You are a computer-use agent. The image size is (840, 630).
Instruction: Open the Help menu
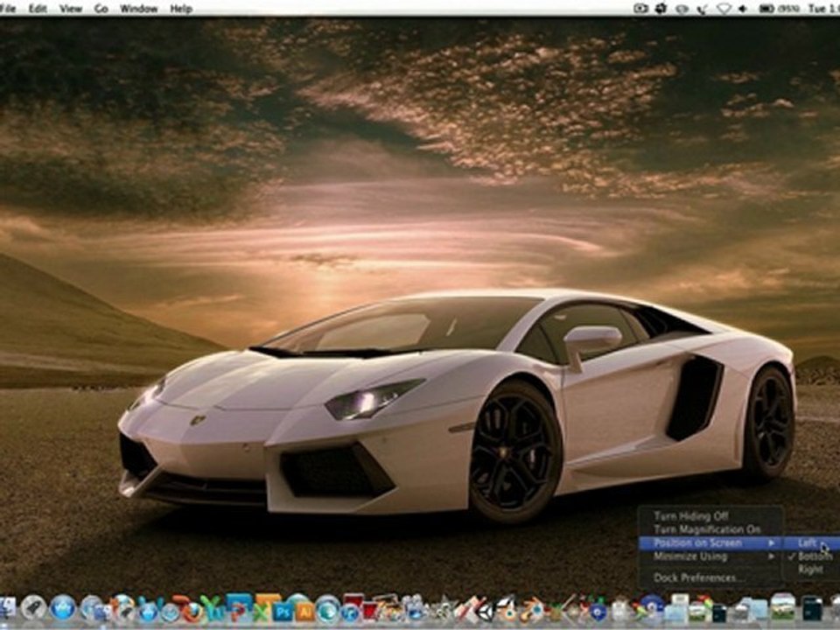pos(181,9)
